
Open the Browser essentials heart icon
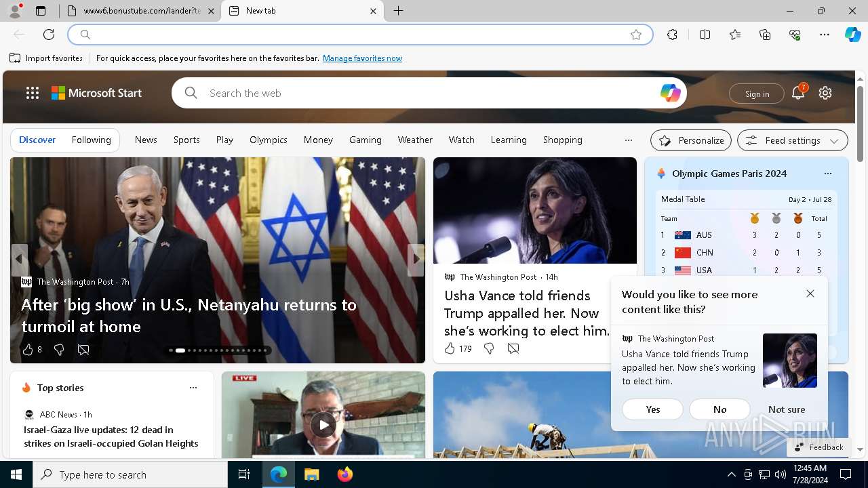click(795, 35)
